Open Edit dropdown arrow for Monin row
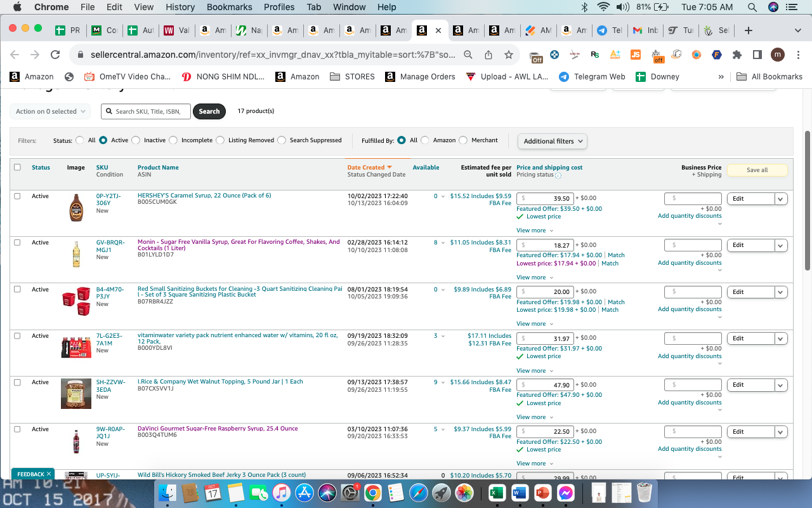The image size is (812, 508). pyautogui.click(x=781, y=245)
